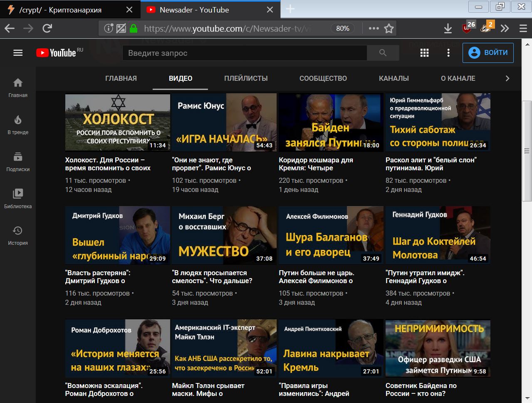The width and height of the screenshot is (532, 403).
Task: Open Подписки in the sidebar
Action: click(18, 162)
